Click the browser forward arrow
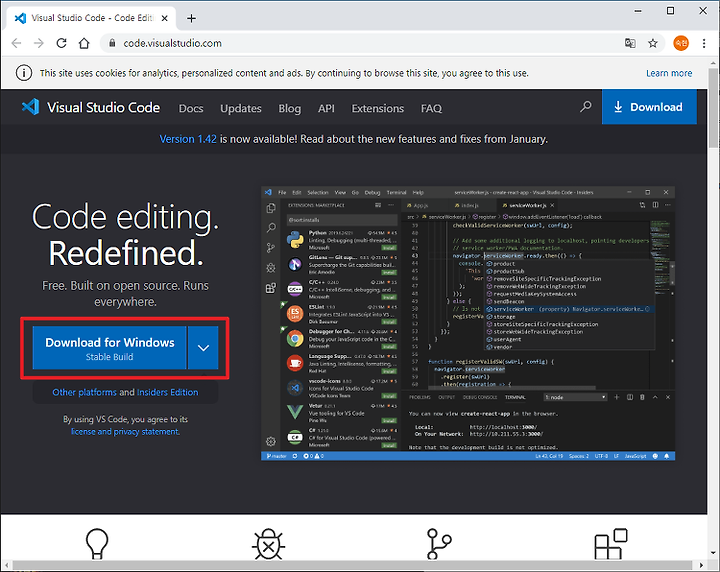The height and width of the screenshot is (572, 720). pyautogui.click(x=39, y=43)
